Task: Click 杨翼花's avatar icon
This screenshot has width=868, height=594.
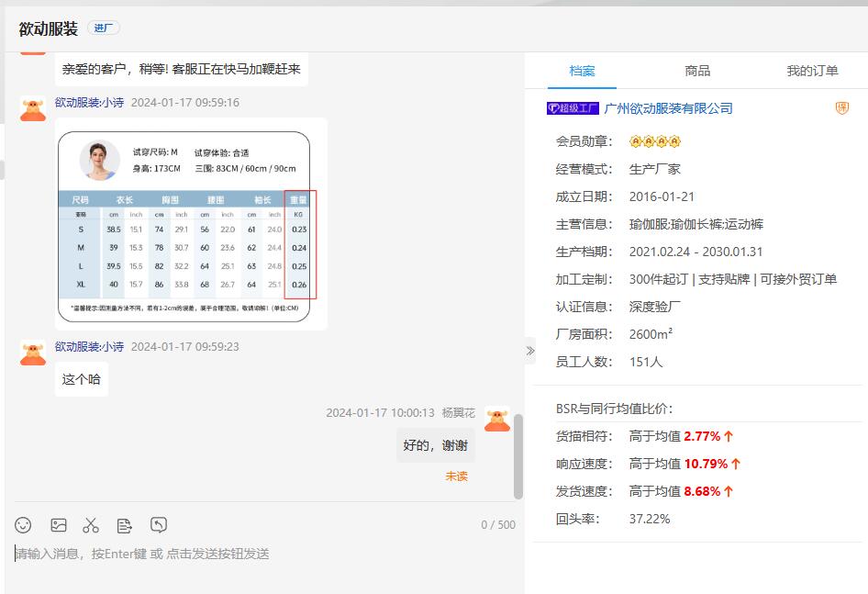Action: click(497, 419)
